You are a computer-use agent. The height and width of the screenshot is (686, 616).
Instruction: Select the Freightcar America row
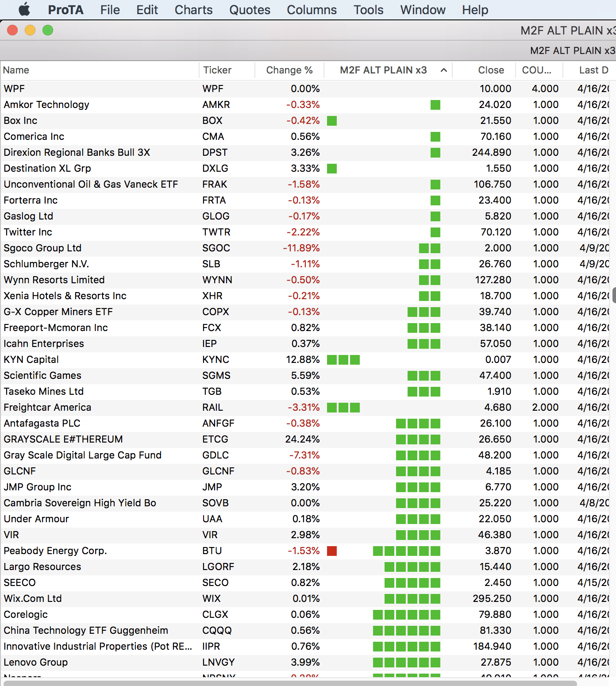[x=305, y=408]
